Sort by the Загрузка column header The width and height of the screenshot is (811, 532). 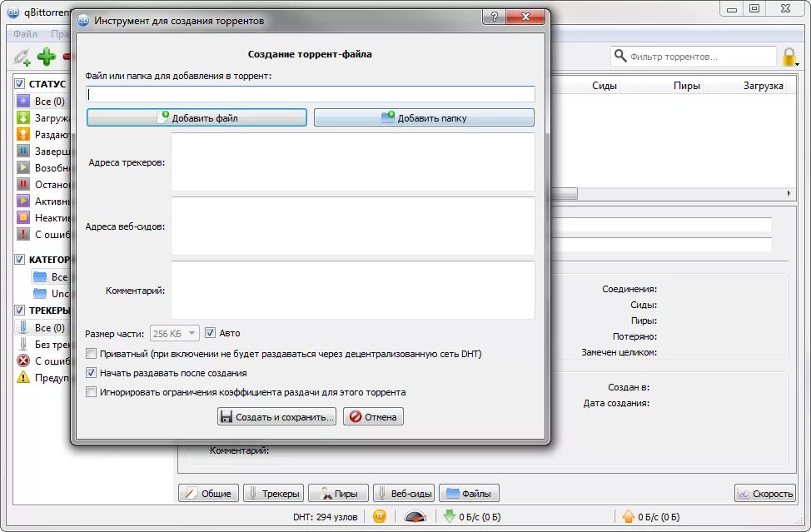[x=764, y=86]
